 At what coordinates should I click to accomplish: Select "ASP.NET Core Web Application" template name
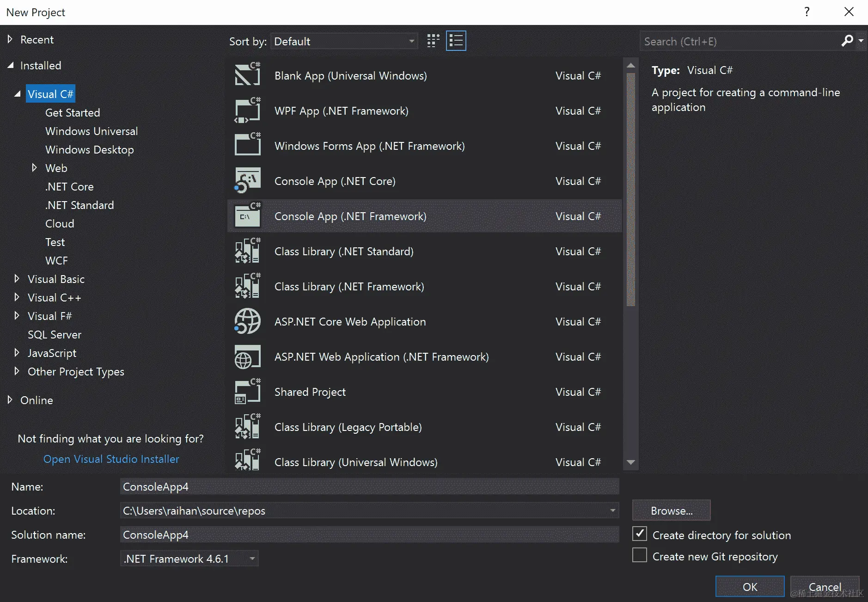coord(350,322)
